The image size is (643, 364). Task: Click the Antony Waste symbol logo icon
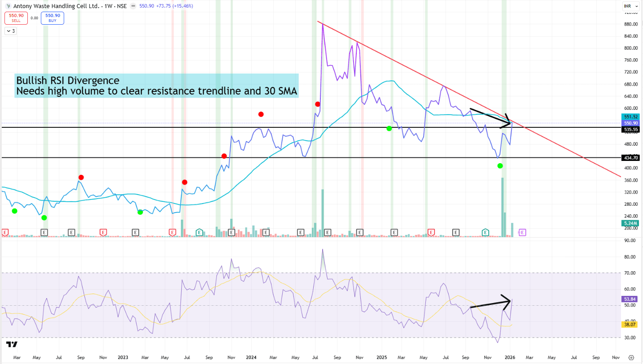click(9, 6)
